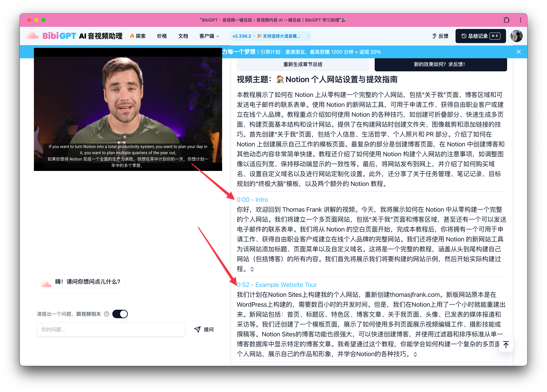
Task: Click the referral plan banner text
Action: tap(301, 52)
